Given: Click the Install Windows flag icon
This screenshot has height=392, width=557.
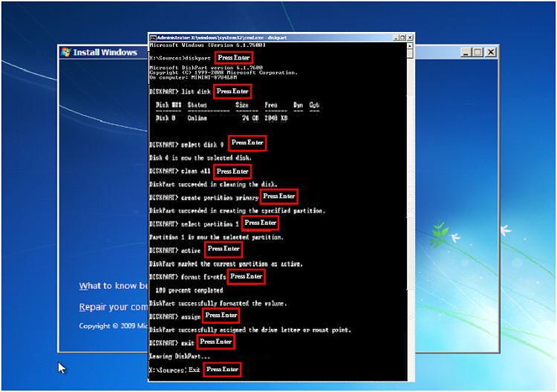Looking at the screenshot, I should 65,52.
